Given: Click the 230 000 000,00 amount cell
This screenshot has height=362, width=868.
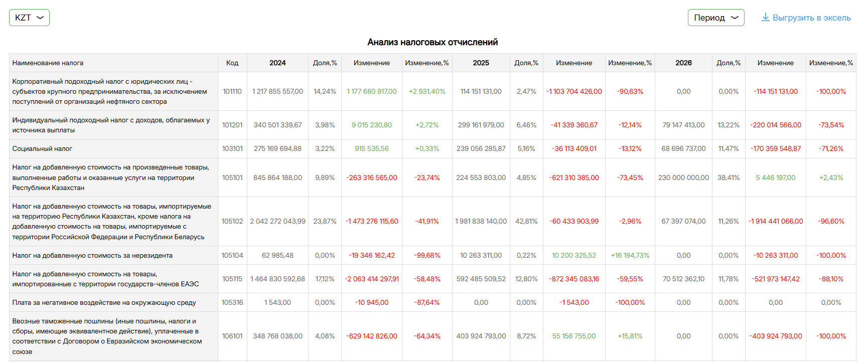Looking at the screenshot, I should (683, 177).
